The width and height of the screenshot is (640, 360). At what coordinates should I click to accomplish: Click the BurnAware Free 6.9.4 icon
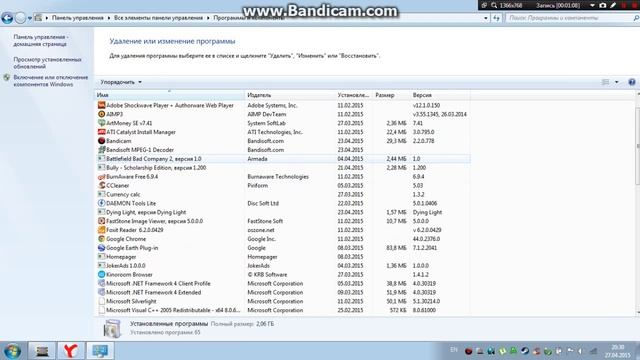(x=102, y=177)
